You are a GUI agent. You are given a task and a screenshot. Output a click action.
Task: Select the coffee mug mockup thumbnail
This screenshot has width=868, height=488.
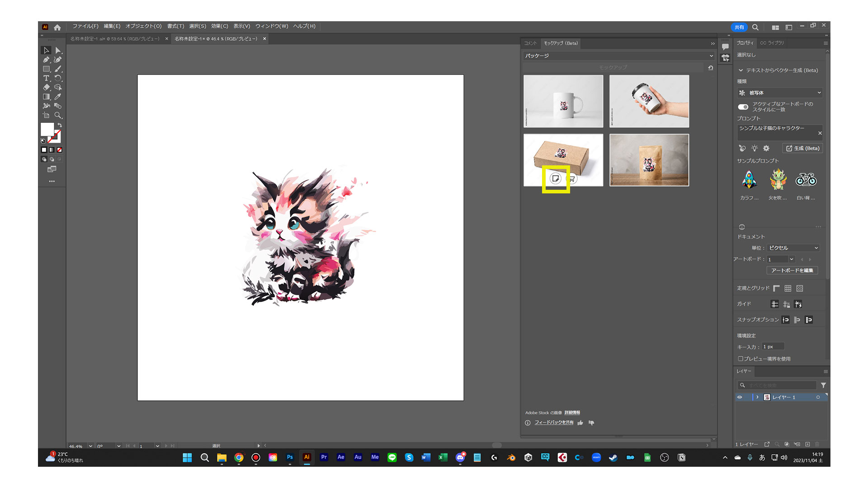pos(563,101)
